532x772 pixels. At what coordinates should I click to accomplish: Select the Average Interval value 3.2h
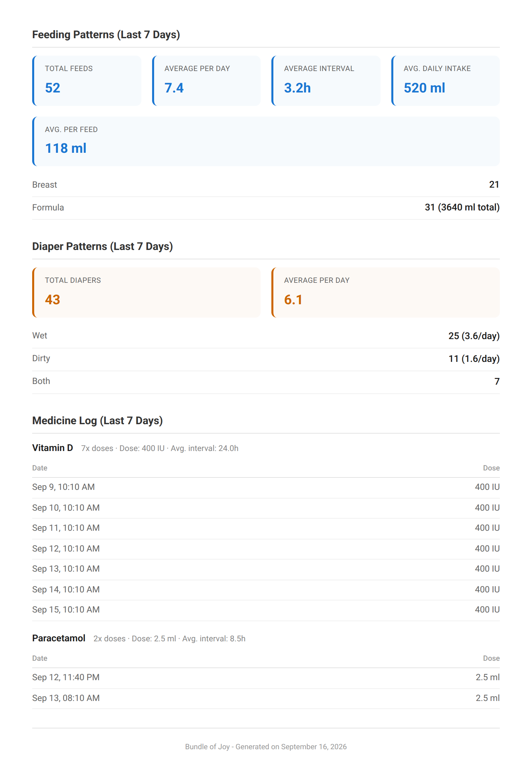click(x=297, y=88)
